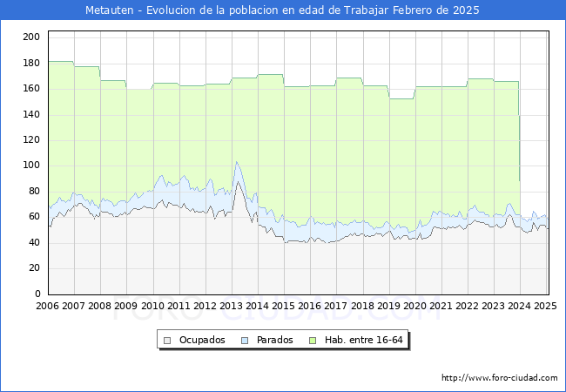Click the 2024 x-axis label
The height and width of the screenshot is (392, 566).
pyautogui.click(x=520, y=306)
